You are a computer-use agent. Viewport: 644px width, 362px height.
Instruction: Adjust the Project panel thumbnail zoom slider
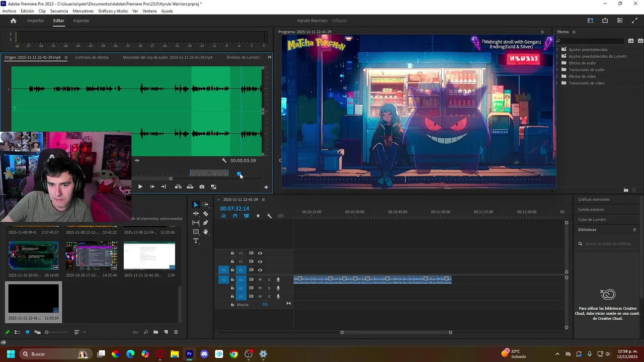click(56, 332)
